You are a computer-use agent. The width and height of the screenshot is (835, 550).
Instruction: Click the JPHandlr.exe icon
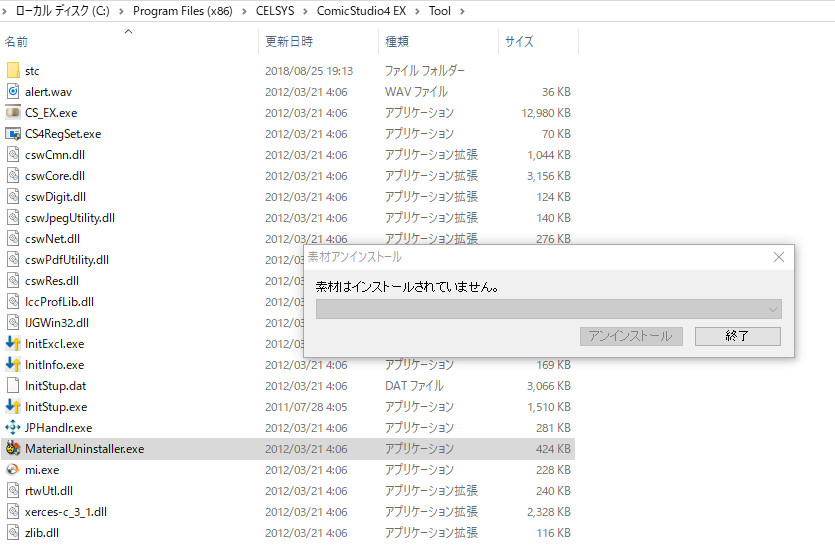click(13, 428)
